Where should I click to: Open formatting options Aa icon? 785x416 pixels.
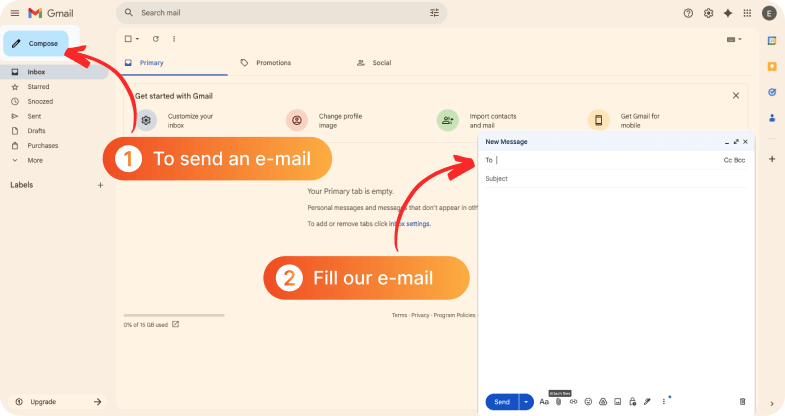click(544, 401)
